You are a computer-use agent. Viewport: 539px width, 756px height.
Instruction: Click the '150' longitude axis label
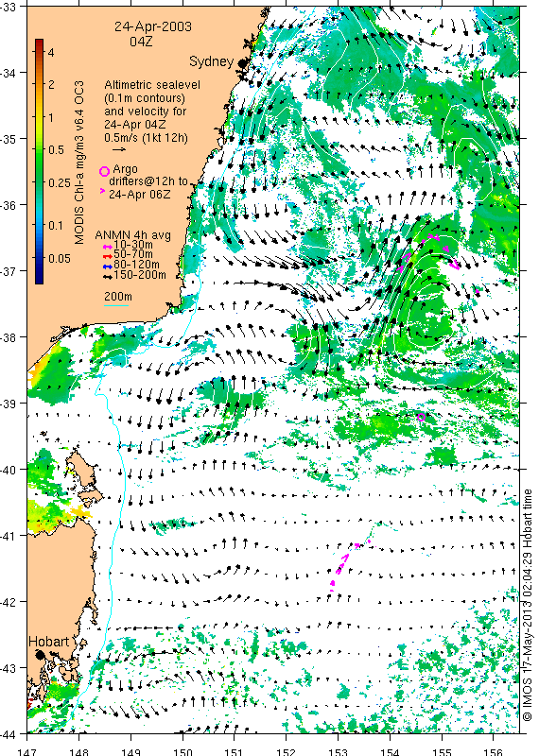pos(183,751)
